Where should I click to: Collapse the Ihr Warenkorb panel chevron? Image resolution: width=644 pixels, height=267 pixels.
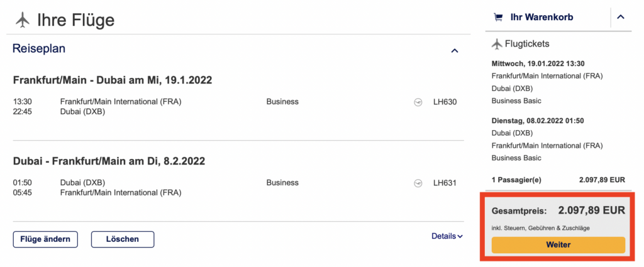[x=621, y=18]
